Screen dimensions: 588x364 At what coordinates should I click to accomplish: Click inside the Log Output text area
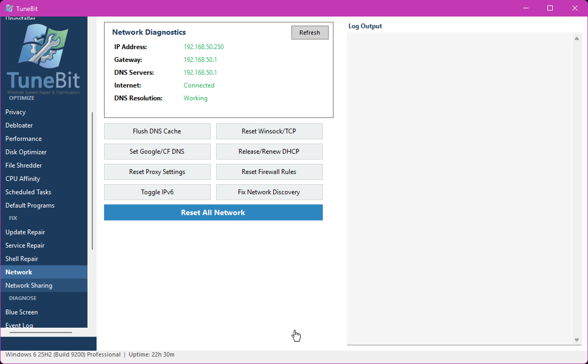point(460,189)
